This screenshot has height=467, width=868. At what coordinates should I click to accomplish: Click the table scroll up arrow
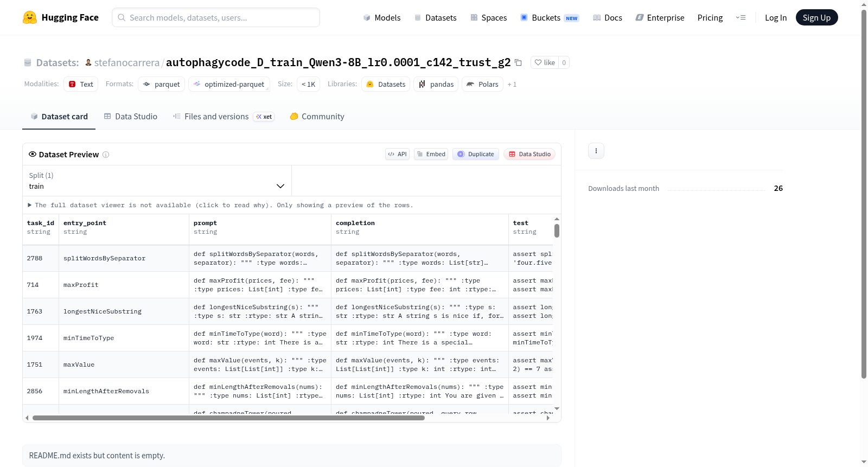[x=557, y=219]
